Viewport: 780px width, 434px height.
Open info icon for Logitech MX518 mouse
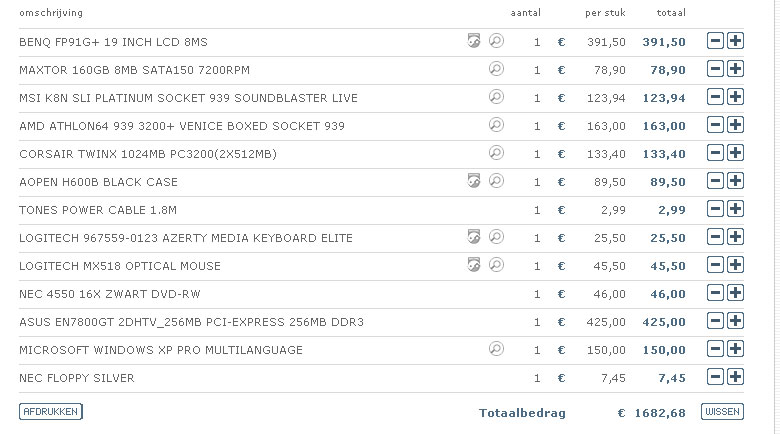[474, 265]
